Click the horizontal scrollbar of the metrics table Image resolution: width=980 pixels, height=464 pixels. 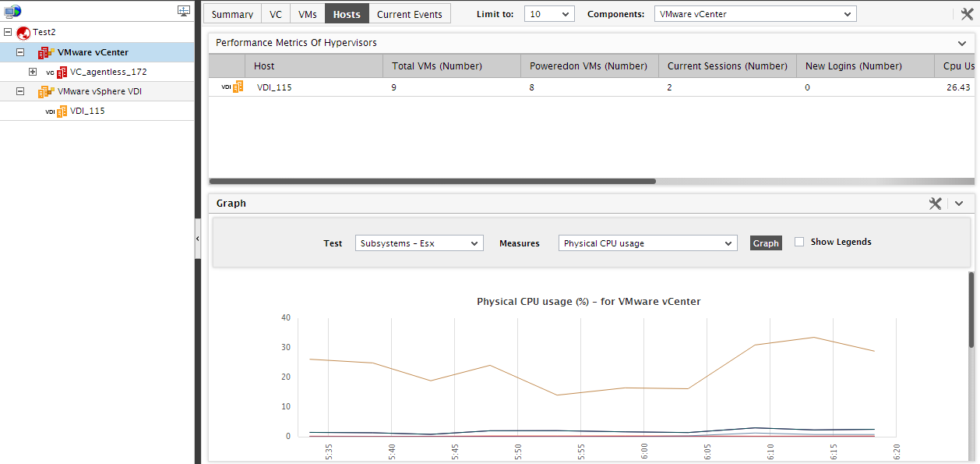tap(432, 181)
